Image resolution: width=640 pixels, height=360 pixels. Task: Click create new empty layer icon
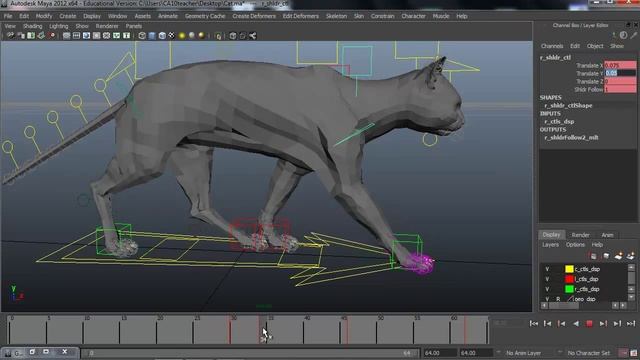(618, 256)
